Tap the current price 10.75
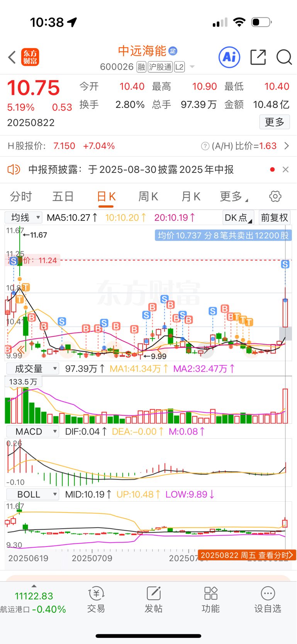Viewport: 297px width, 644px height. click(x=34, y=88)
